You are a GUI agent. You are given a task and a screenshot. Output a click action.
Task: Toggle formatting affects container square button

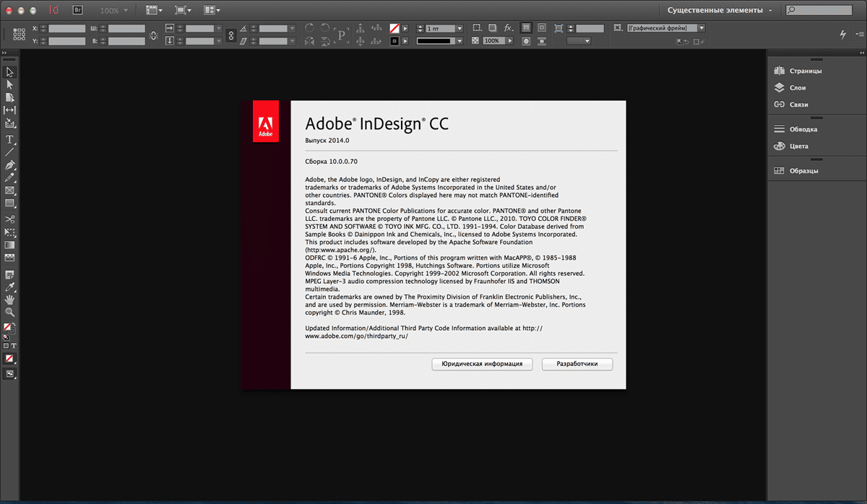7,347
